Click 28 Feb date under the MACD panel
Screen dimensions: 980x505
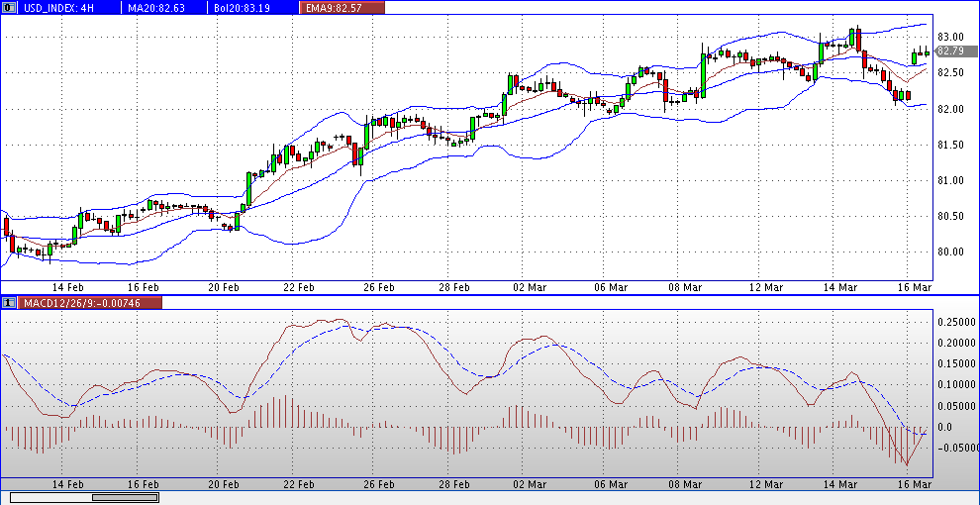(453, 484)
